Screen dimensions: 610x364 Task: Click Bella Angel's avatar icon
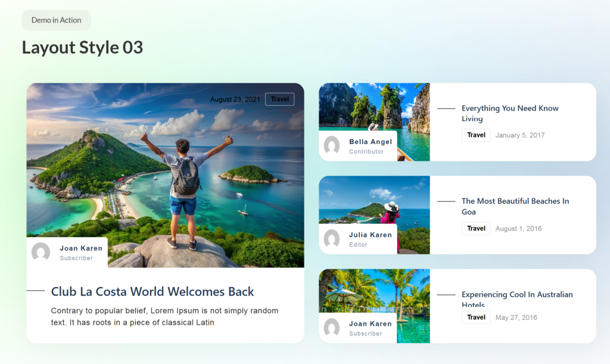click(332, 146)
